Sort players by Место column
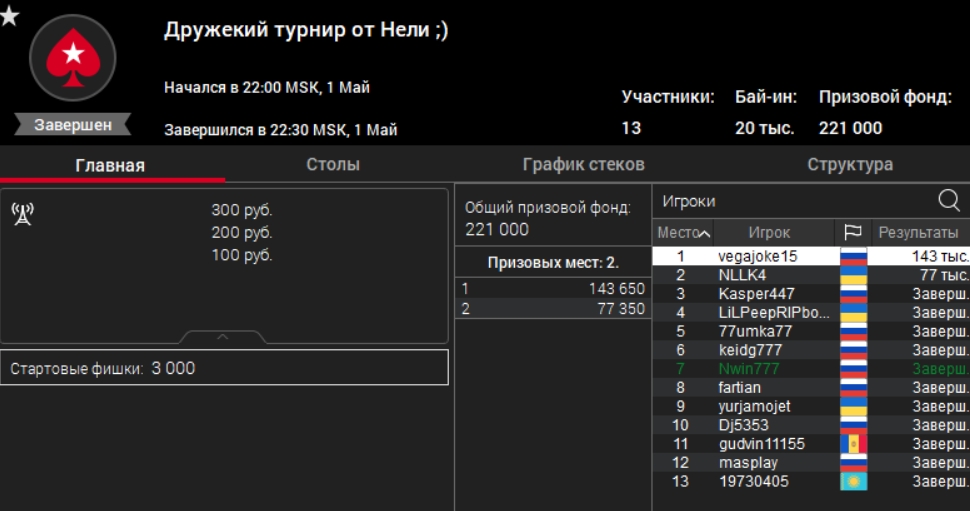 click(683, 233)
